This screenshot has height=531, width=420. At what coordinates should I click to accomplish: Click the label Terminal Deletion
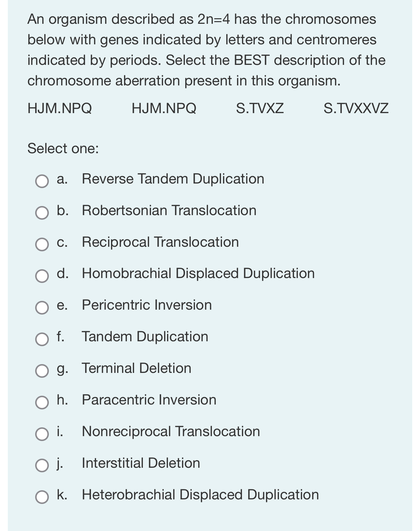click(x=136, y=369)
